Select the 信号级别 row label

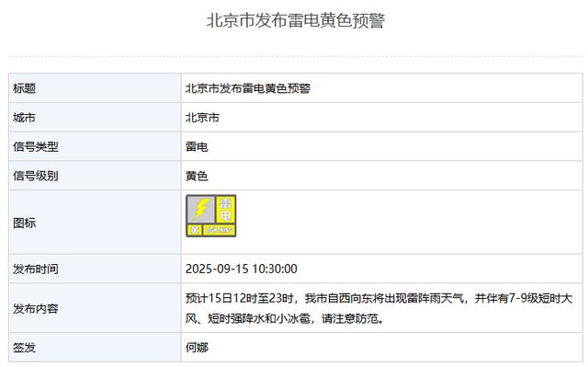click(x=36, y=176)
